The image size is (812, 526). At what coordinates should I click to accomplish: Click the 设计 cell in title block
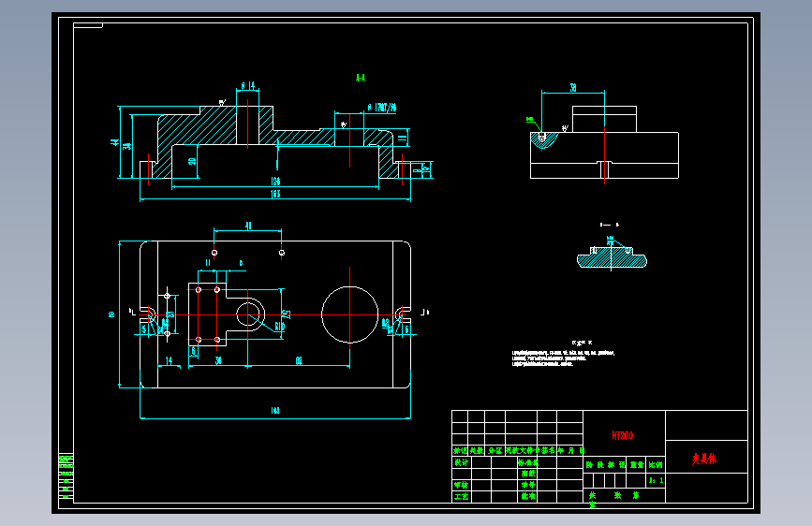point(462,462)
